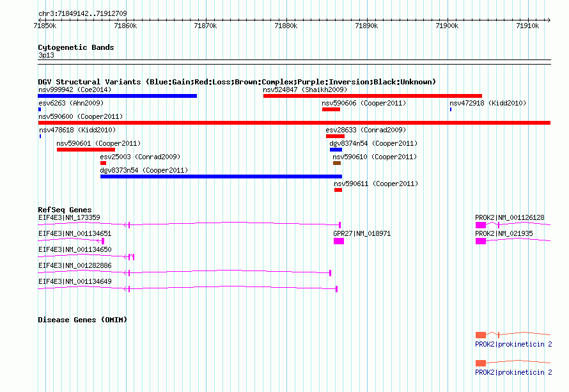
Task: Click the small red nsv590611 bar
Action: pos(338,190)
